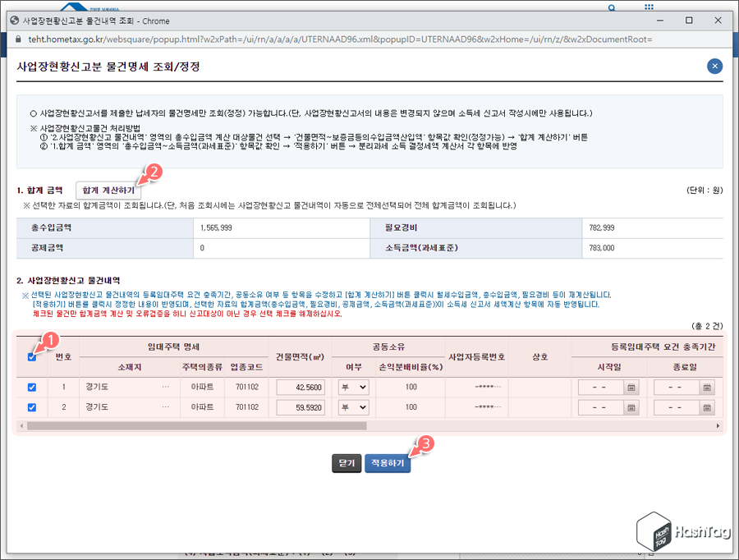Click the 닫기 button
739x560 pixels.
coord(346,462)
